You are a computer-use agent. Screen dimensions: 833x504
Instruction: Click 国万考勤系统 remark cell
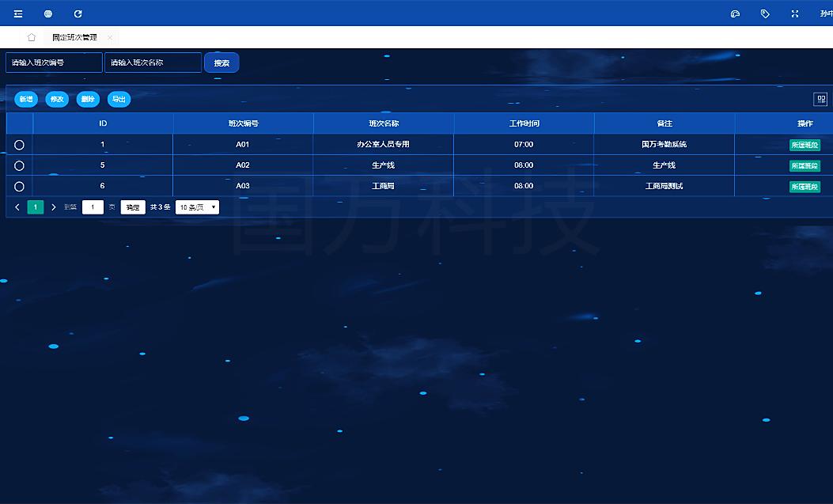664,145
